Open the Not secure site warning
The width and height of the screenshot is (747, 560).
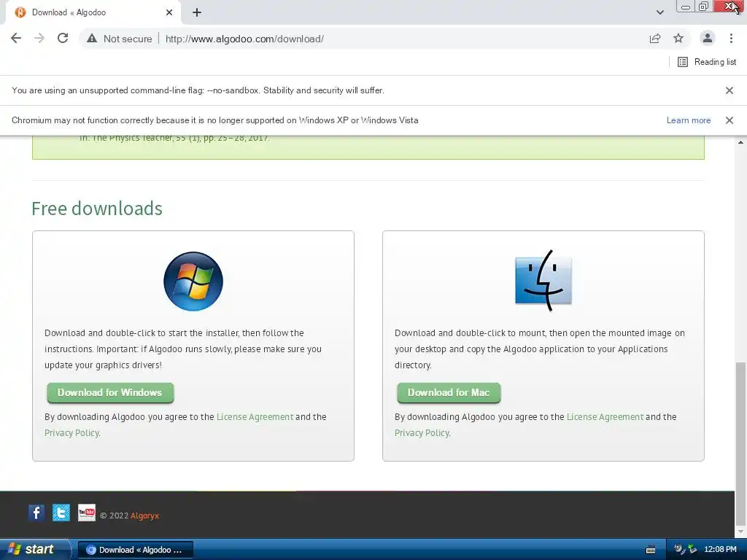click(x=119, y=39)
